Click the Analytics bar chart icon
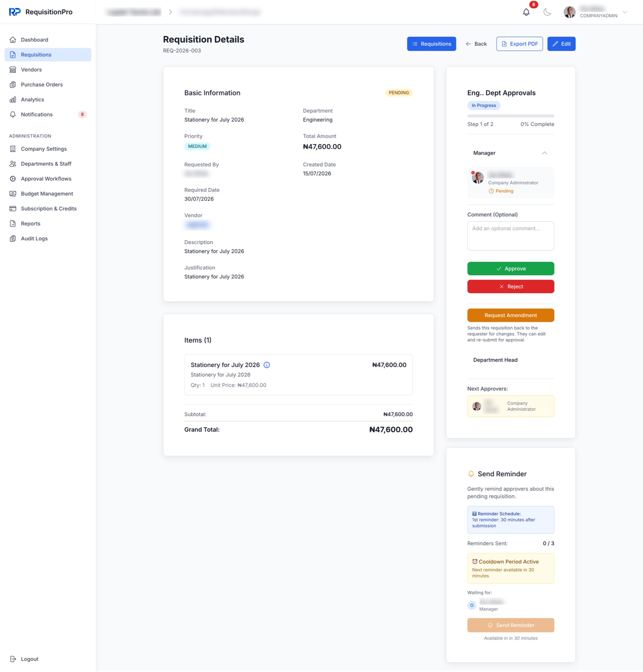The height and width of the screenshot is (672, 643). (x=13, y=100)
